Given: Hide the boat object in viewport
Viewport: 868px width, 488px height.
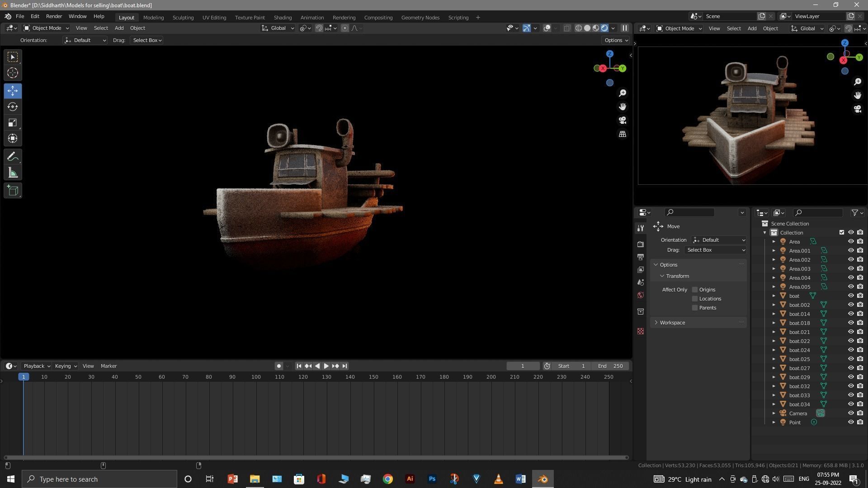Looking at the screenshot, I should 851,296.
